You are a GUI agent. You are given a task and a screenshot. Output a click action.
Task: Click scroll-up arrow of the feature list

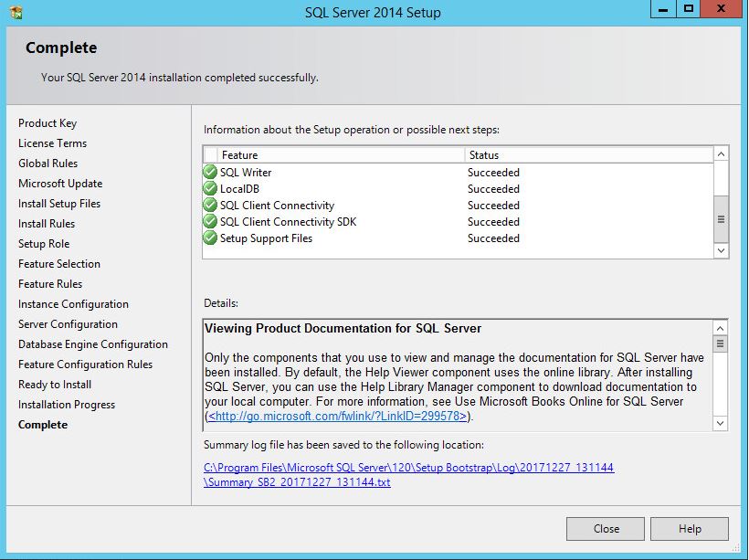tap(722, 153)
